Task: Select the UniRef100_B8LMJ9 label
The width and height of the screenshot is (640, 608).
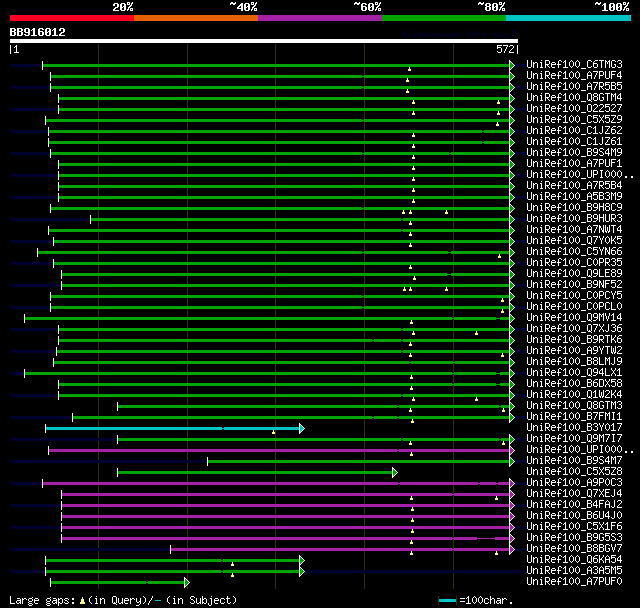Action: click(574, 362)
